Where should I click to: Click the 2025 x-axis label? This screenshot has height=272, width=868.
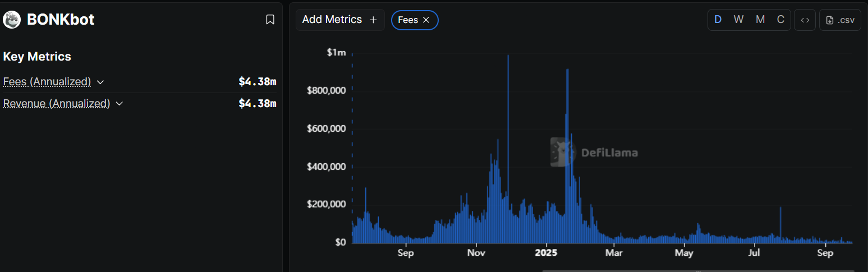click(x=546, y=253)
